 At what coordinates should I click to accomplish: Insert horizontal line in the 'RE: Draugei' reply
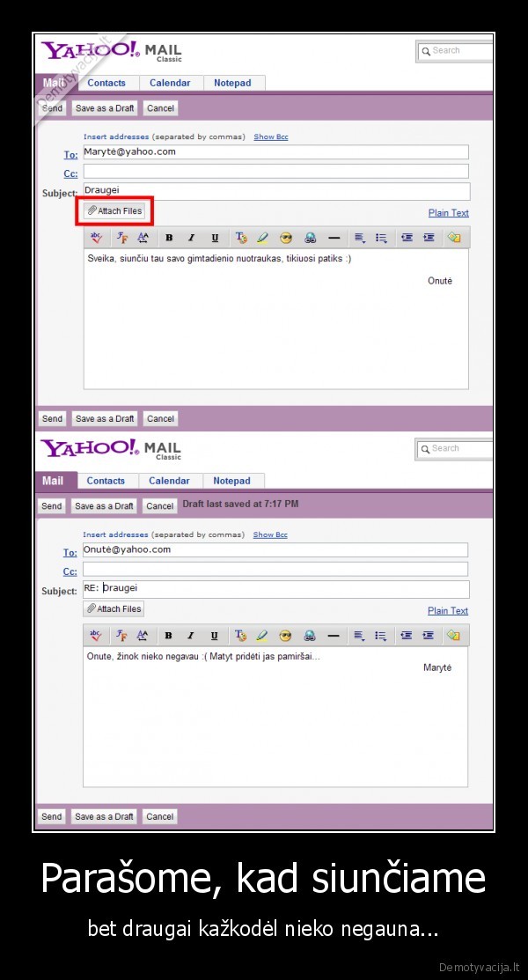click(334, 636)
